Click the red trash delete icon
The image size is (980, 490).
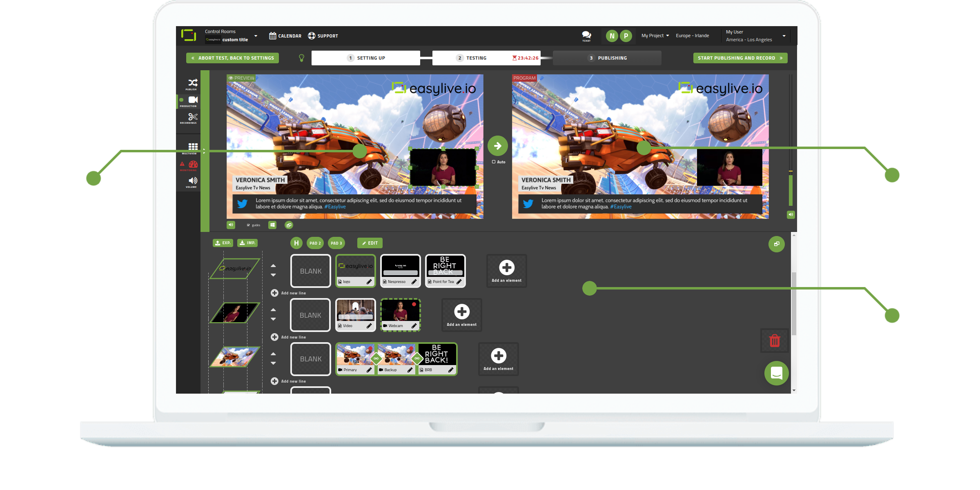(x=775, y=341)
